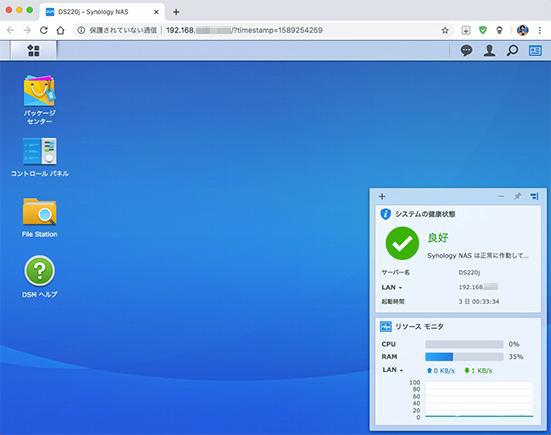Click the browser address bar URL
Screen dimensions: 551x435
click(244, 30)
